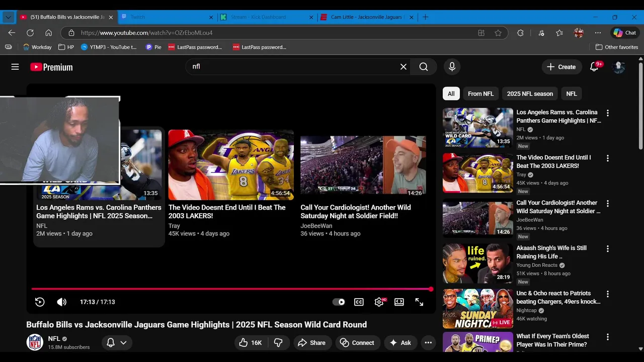Screen dimensions: 644x362
Task: Open a new browser tab
Action: pyautogui.click(x=426, y=17)
